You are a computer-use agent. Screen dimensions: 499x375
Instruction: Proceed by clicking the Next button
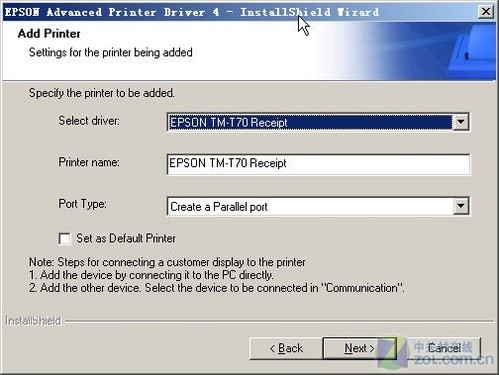point(359,348)
